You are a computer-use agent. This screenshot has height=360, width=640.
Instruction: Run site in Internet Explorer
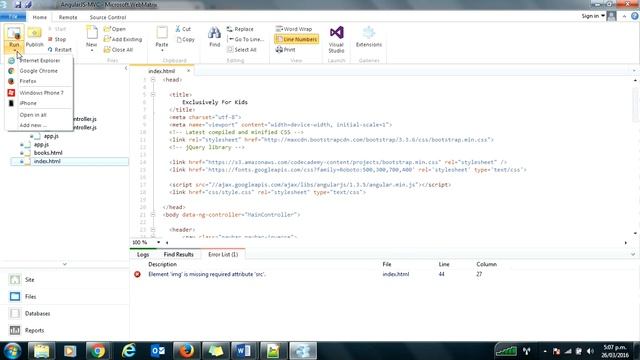(x=40, y=60)
